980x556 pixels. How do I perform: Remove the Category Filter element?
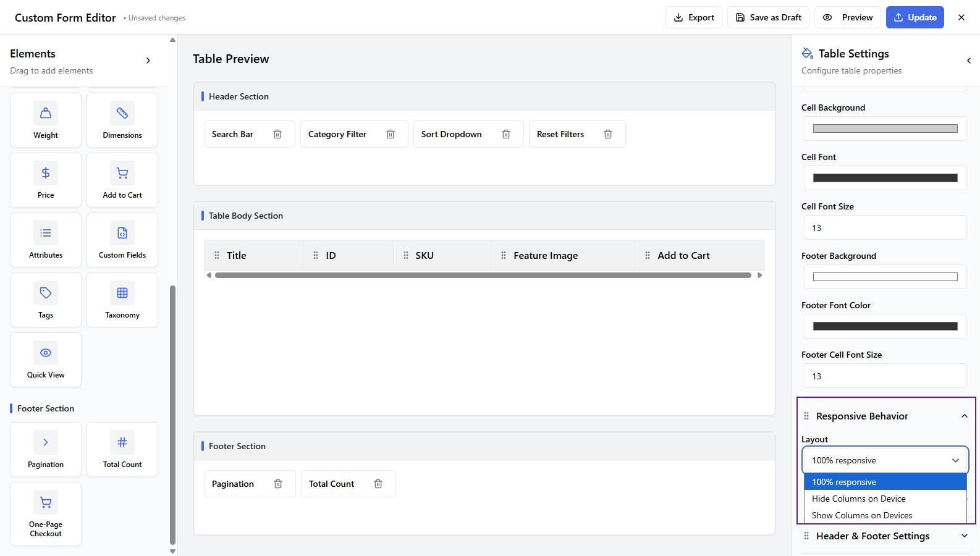[391, 134]
